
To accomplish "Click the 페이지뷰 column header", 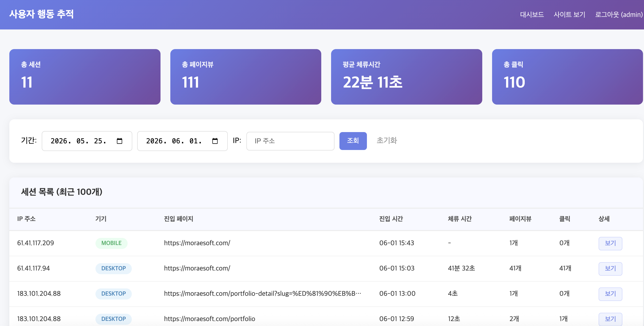I will coord(520,219).
